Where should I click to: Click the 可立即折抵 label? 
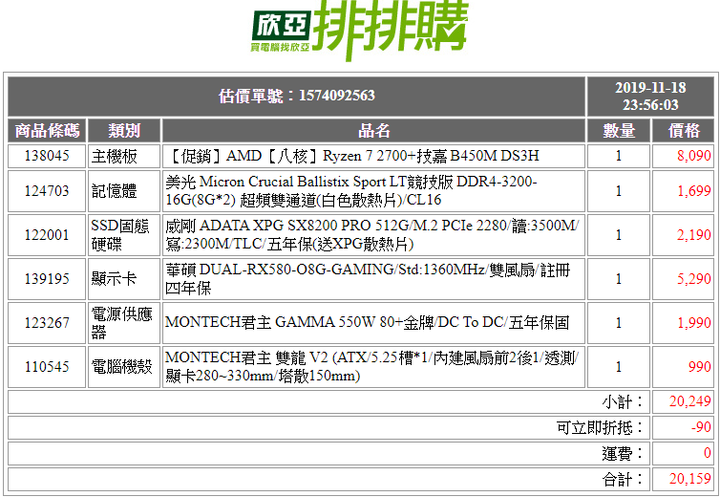601,428
